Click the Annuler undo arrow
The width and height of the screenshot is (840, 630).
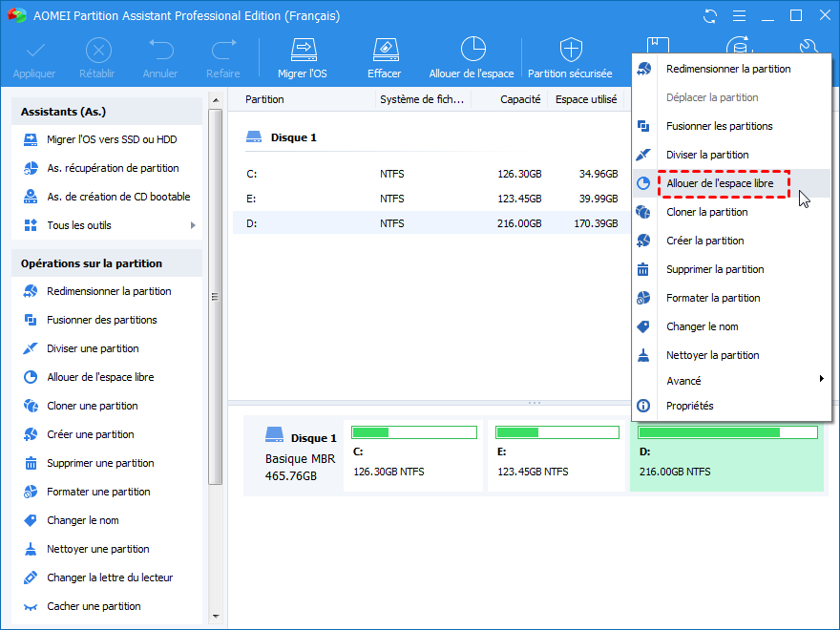click(x=160, y=50)
